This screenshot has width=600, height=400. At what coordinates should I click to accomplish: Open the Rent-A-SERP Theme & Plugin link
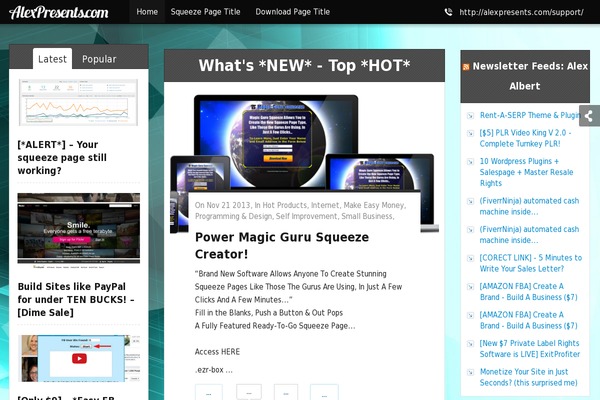pyautogui.click(x=530, y=115)
